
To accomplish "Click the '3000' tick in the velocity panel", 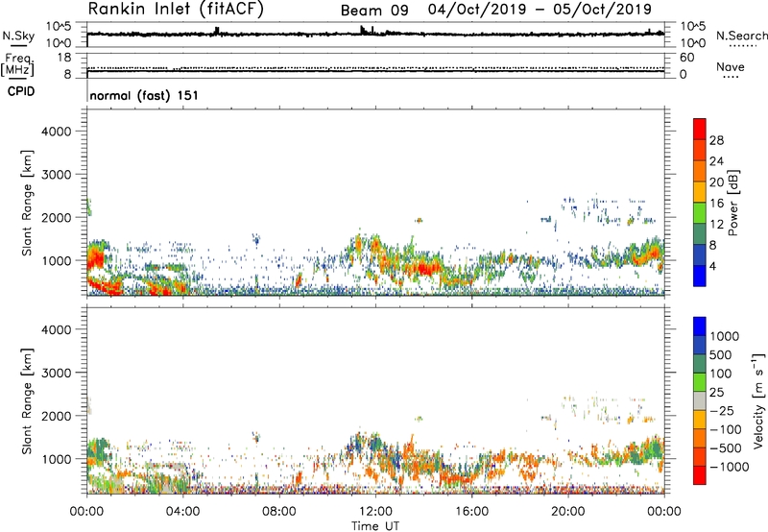I will (56, 373).
